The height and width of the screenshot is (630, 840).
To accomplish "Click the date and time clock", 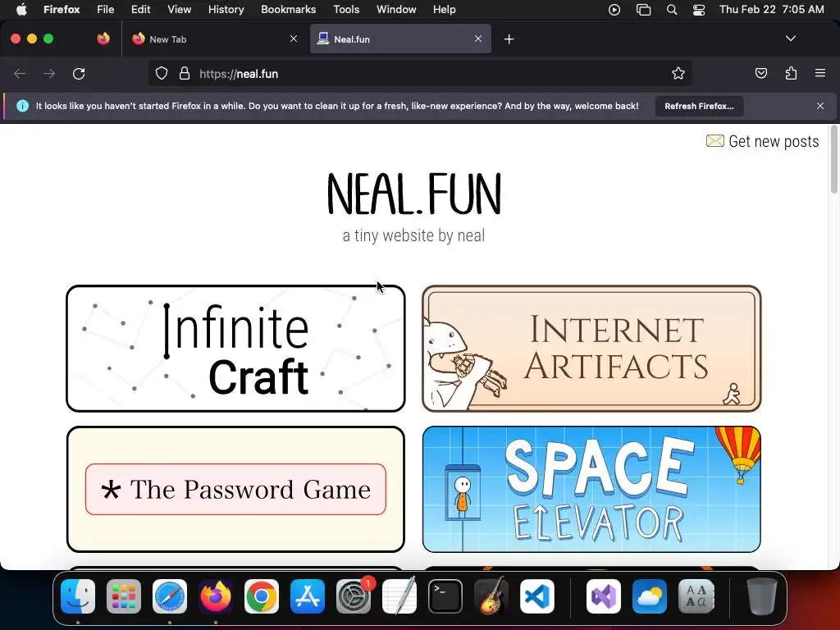I will 771,9.
